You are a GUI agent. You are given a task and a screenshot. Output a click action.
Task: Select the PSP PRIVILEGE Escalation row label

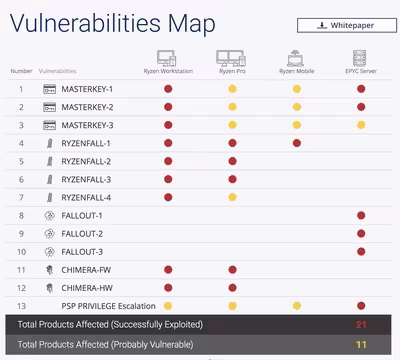pyautogui.click(x=108, y=306)
